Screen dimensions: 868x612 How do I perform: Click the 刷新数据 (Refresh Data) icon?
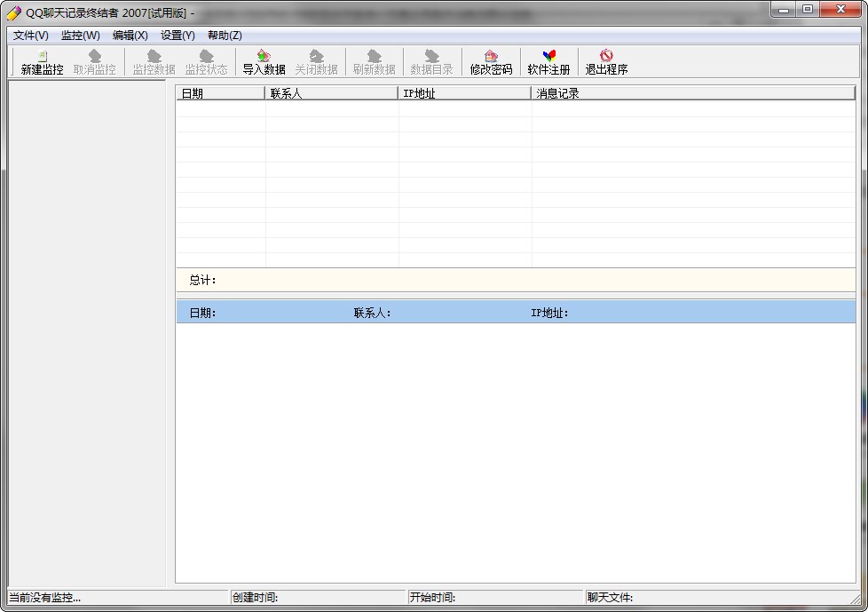coord(375,61)
